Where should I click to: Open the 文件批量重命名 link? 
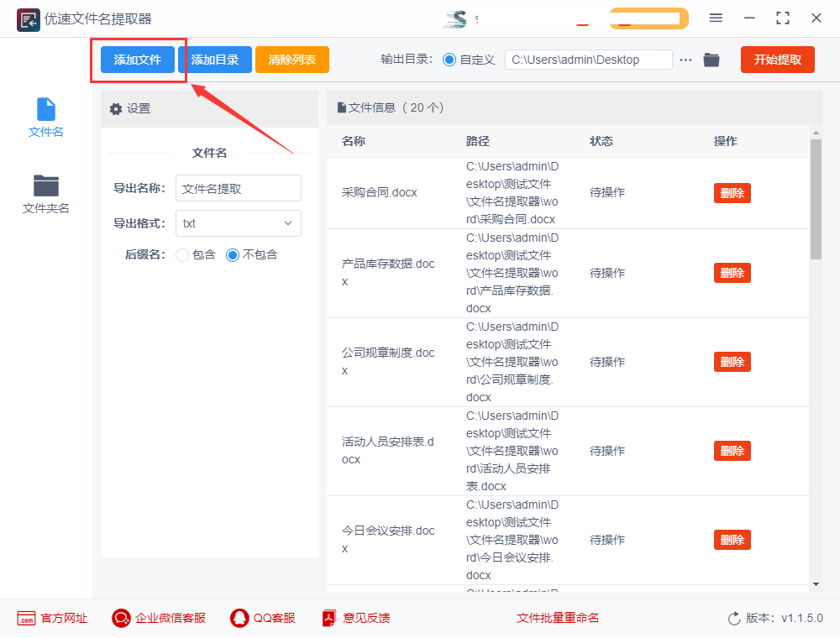(557, 618)
